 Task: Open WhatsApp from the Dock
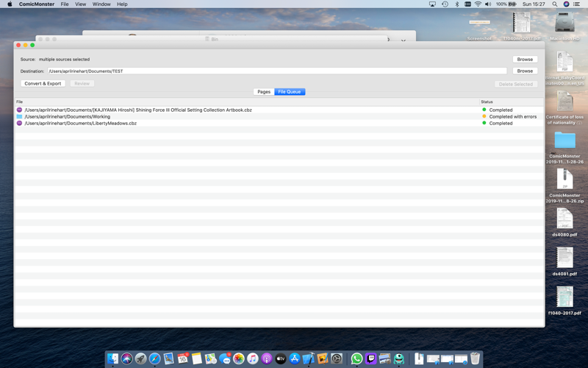[356, 358]
